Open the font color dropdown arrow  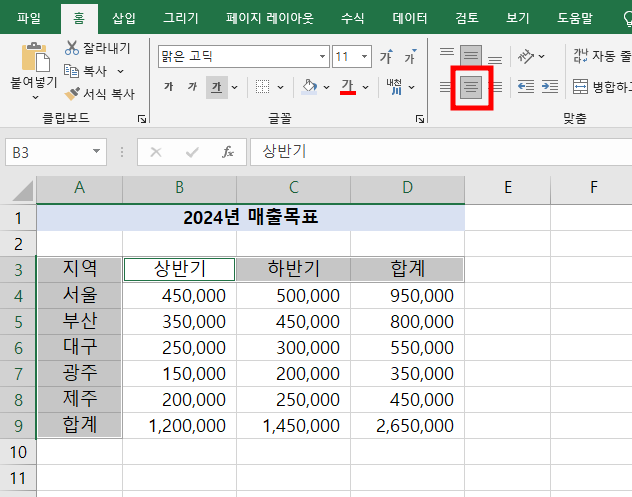point(366,87)
